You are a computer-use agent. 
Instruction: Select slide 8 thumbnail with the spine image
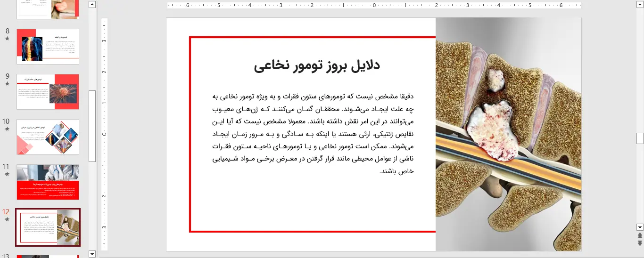point(48,46)
